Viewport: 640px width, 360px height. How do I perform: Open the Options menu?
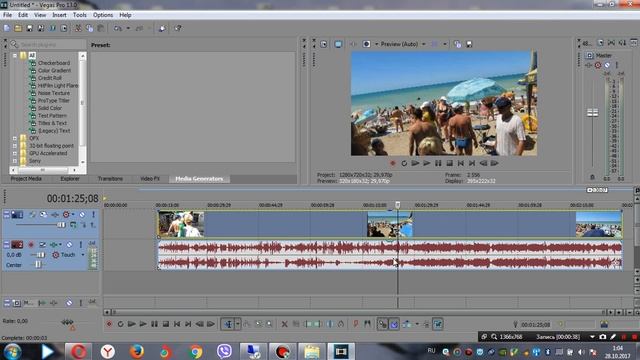tap(103, 15)
